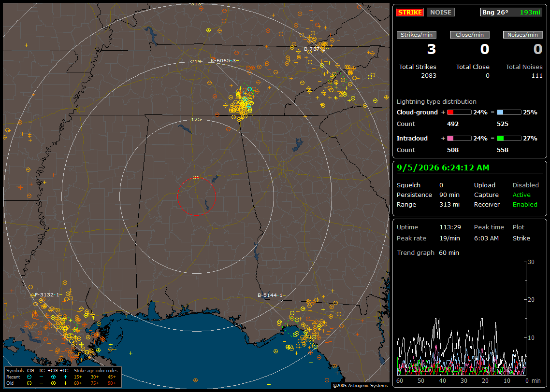Click the Receiver Enabled status text
Image resolution: width=550 pixels, height=392 pixels.
click(x=525, y=205)
